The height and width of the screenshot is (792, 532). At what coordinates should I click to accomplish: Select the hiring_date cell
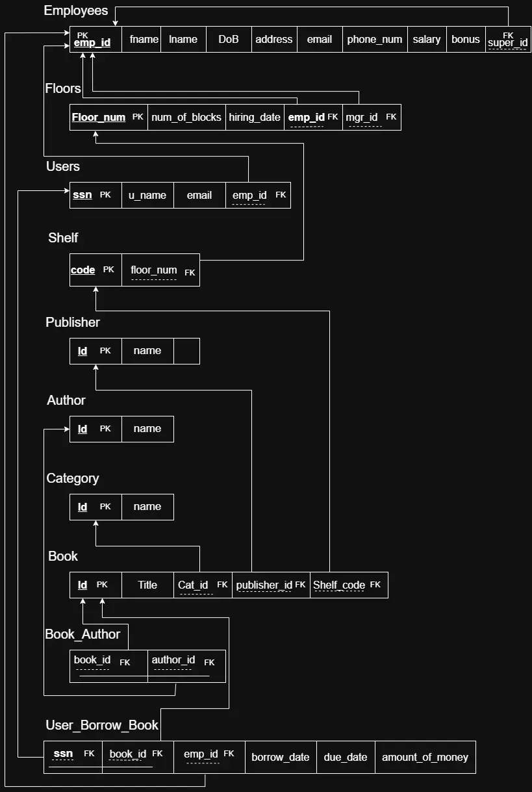(255, 118)
